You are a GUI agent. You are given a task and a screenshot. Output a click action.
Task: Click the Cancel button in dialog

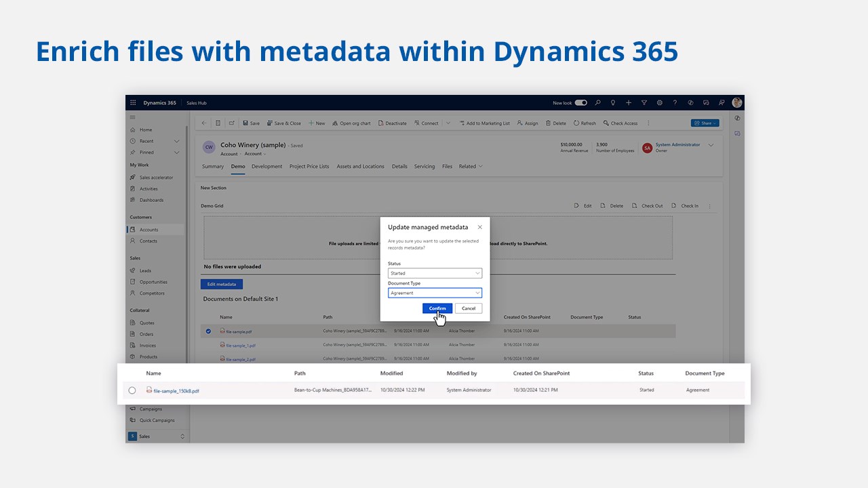coord(469,308)
